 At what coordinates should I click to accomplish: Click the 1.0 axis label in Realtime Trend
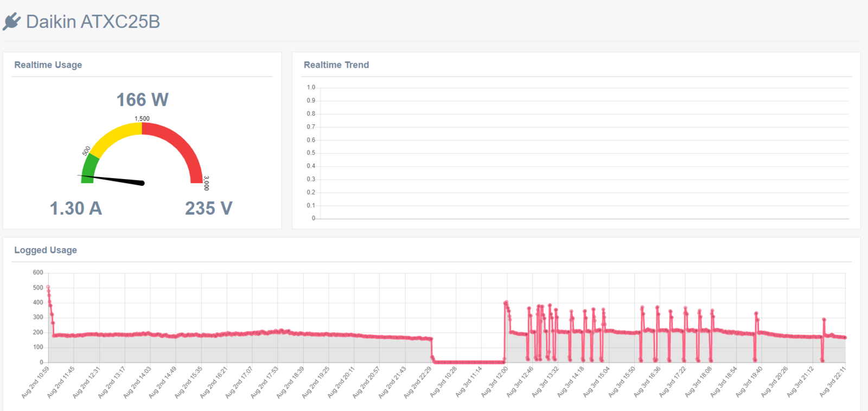pos(311,87)
